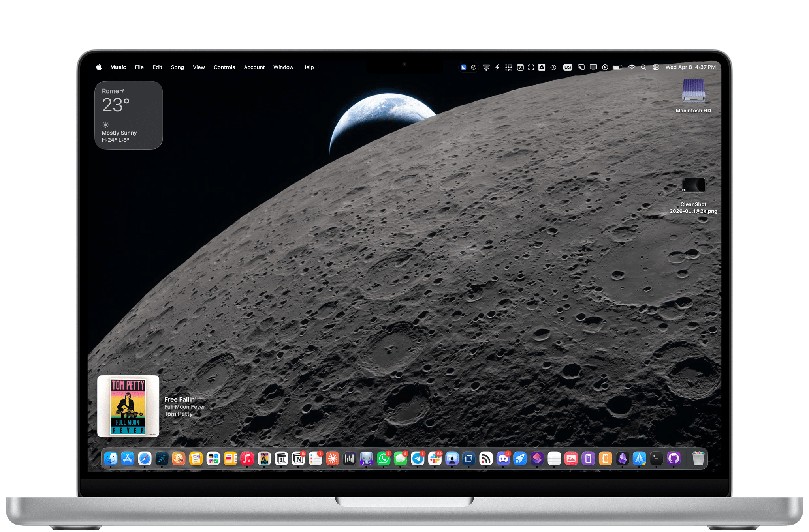Open Terminal from the Dock
Viewport: 809px width, 532px height.
(656, 458)
